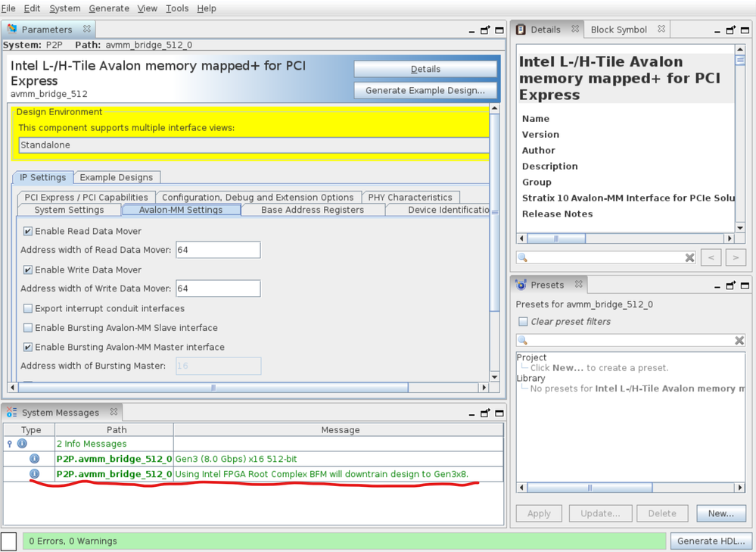
Task: Close the System Messages tab X icon
Action: [114, 412]
